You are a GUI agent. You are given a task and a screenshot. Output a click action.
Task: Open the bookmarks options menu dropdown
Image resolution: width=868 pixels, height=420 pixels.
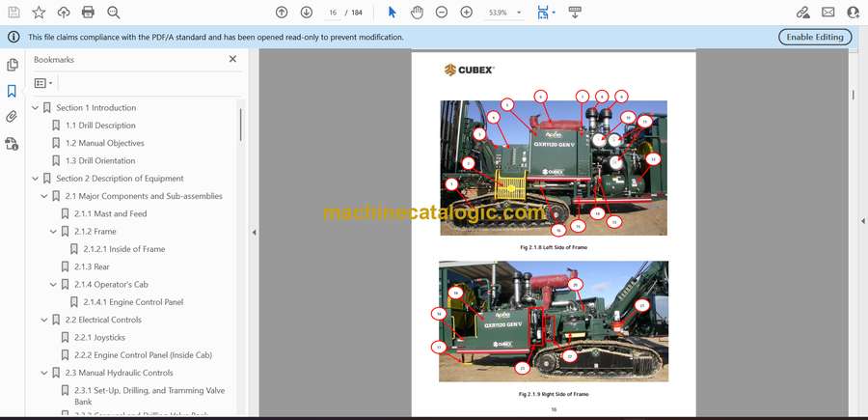43,83
